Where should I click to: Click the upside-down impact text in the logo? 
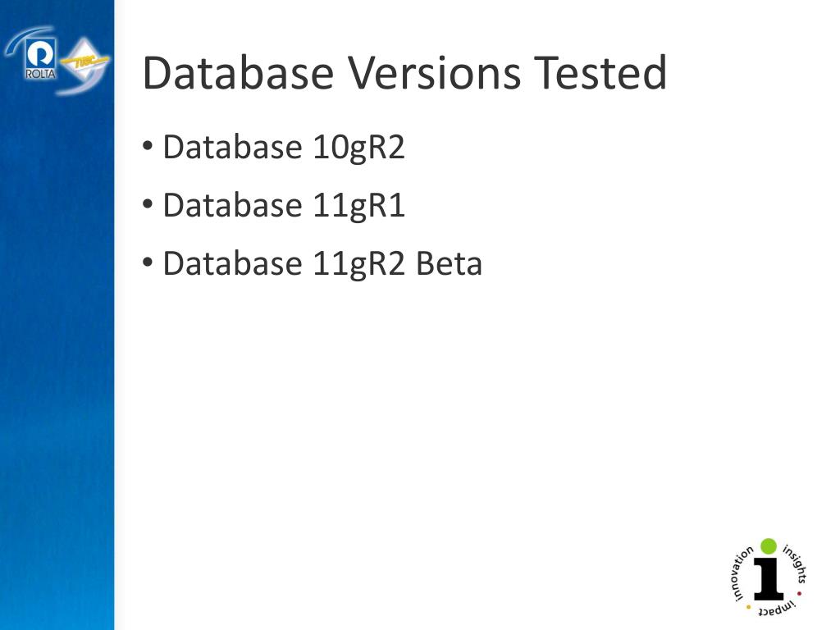(777, 609)
